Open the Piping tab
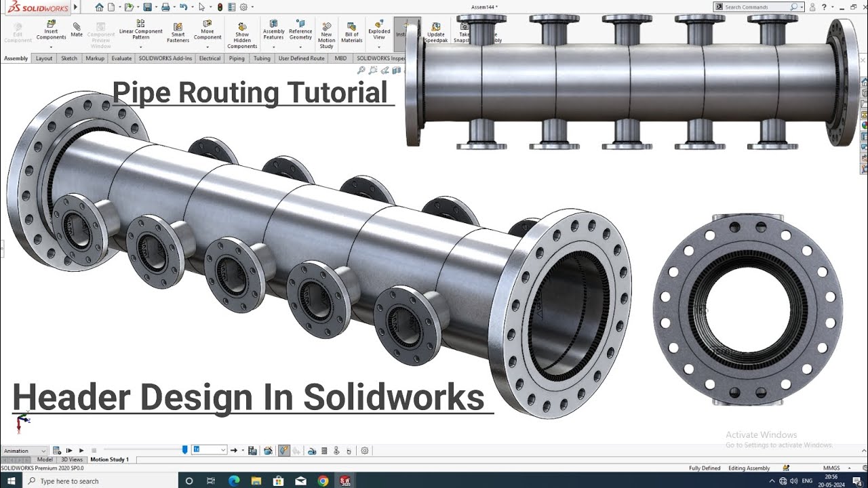This screenshot has width=868, height=488. [x=237, y=58]
